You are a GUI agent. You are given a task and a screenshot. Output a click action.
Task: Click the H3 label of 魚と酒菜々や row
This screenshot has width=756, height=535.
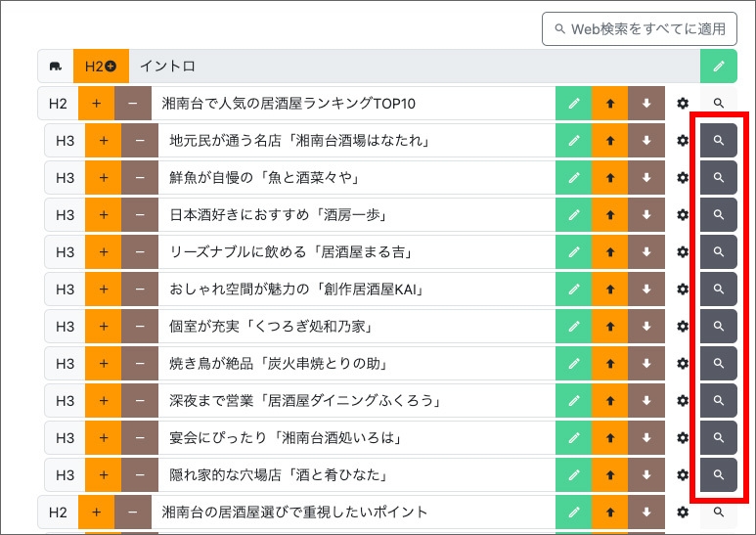65,178
